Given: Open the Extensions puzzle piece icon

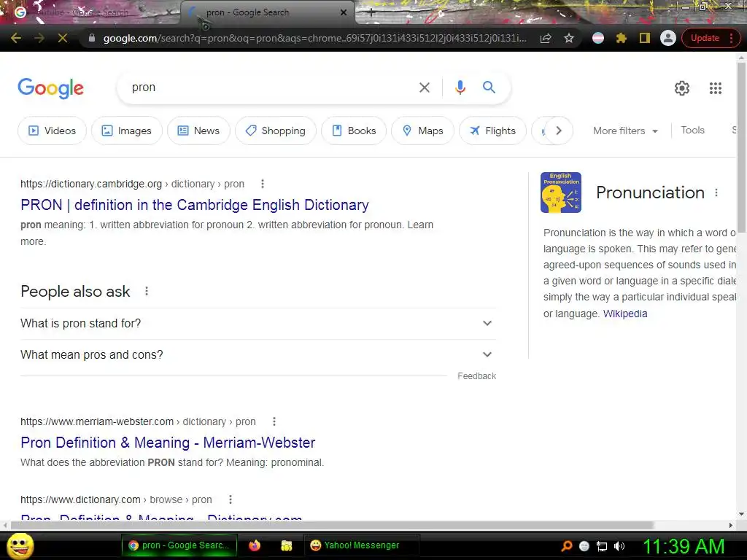Looking at the screenshot, I should [x=621, y=38].
